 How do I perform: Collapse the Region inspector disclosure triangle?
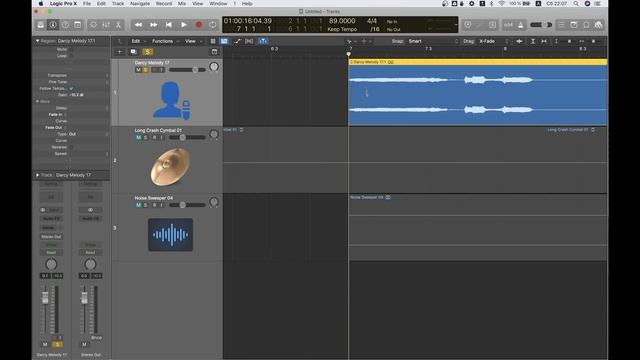click(38, 41)
